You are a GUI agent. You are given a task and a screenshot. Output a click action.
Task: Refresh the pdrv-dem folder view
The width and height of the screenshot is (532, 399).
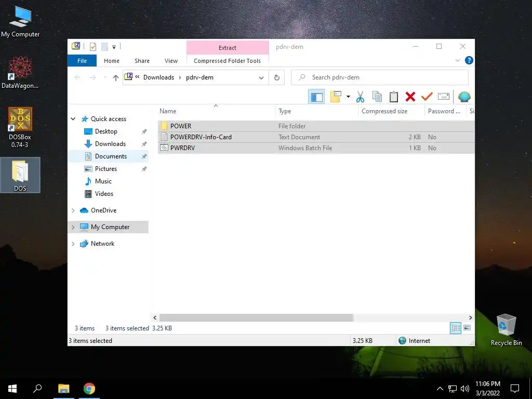pos(277,78)
